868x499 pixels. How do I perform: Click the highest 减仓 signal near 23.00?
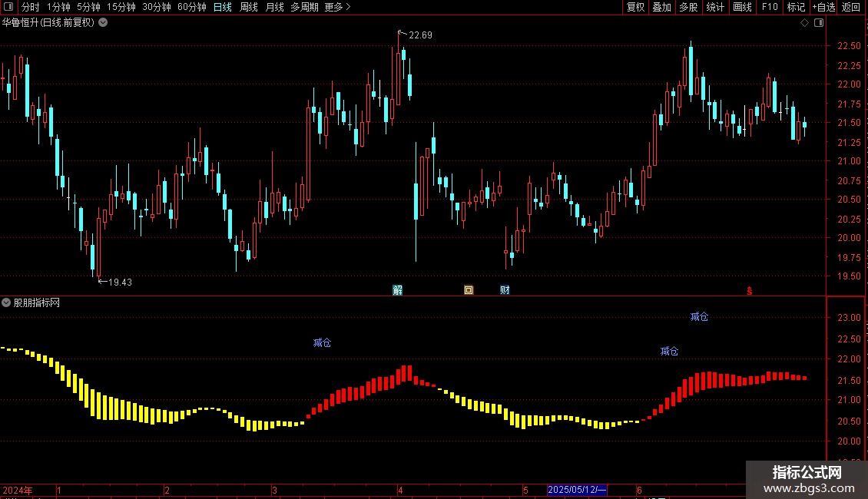tap(699, 316)
